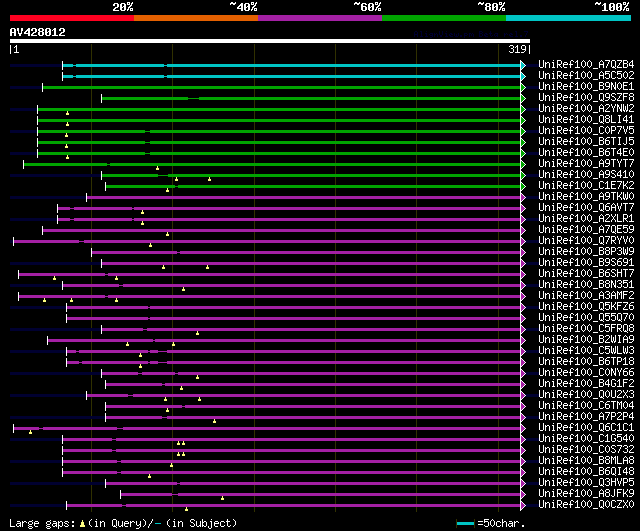Click UniRef100_Q55Q70 label
This screenshot has height=531, width=640.
coord(586,318)
